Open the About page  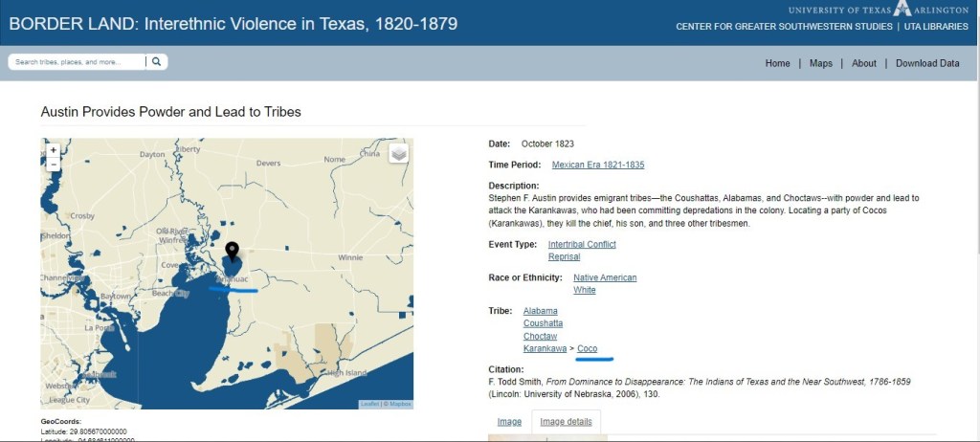tap(863, 63)
